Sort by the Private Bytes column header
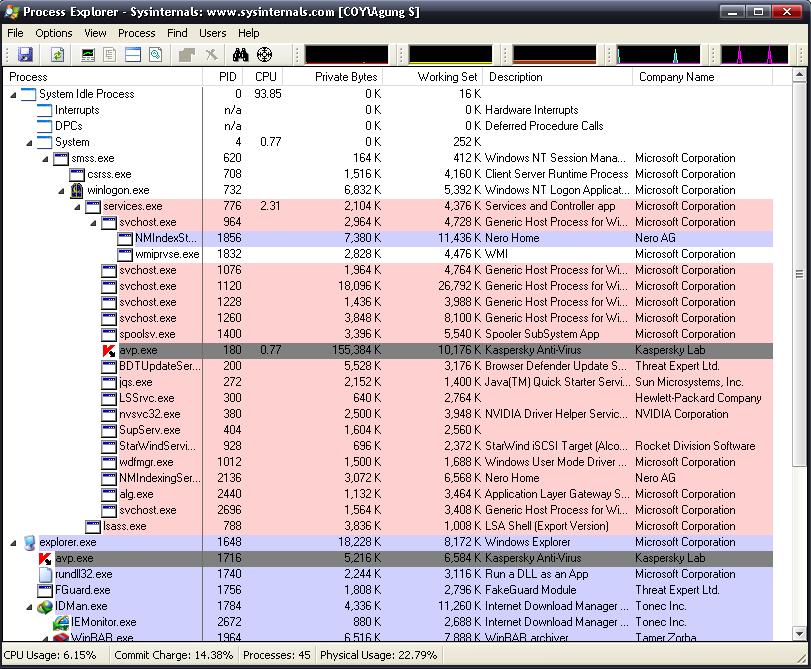Screen dimensions: 811x669 pyautogui.click(x=333, y=77)
